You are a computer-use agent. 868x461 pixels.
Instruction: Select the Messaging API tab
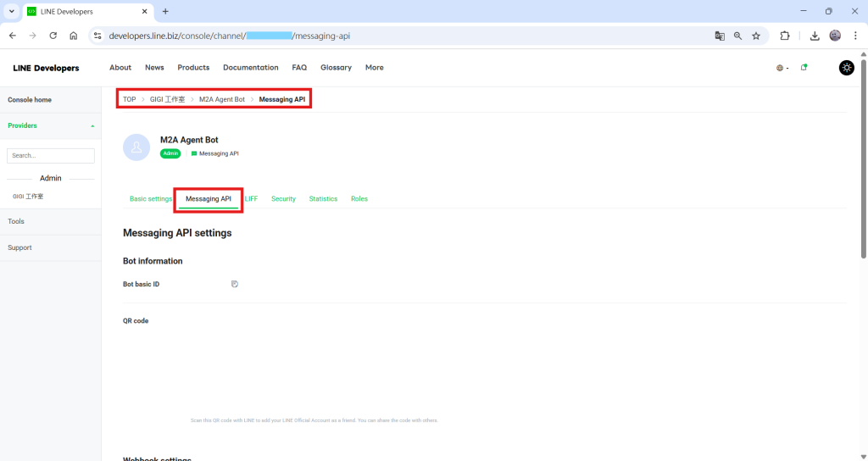pyautogui.click(x=209, y=198)
